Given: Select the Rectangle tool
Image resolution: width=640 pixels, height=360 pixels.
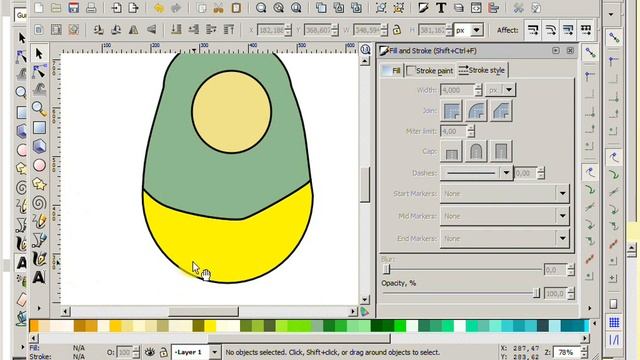Looking at the screenshot, I should (39, 128).
